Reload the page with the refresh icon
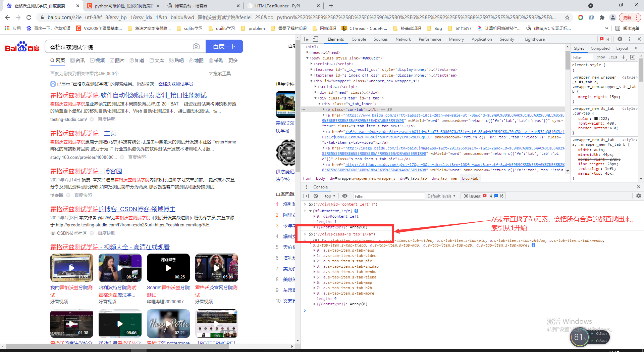This screenshot has height=352, width=644. point(29,17)
